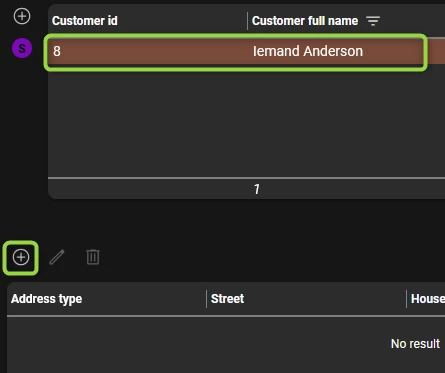The height and width of the screenshot is (373, 445).
Task: Click empty address grid area below Address type
Action: (x=107, y=344)
